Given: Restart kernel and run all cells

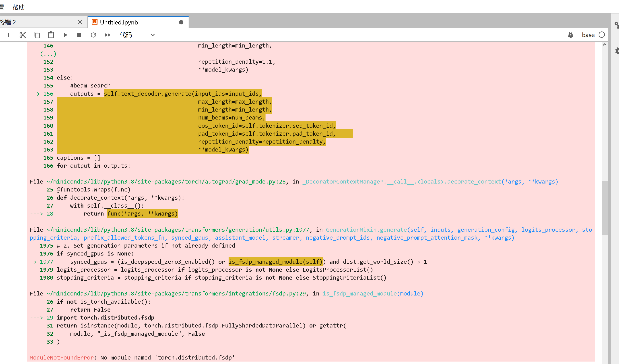Looking at the screenshot, I should coord(107,35).
